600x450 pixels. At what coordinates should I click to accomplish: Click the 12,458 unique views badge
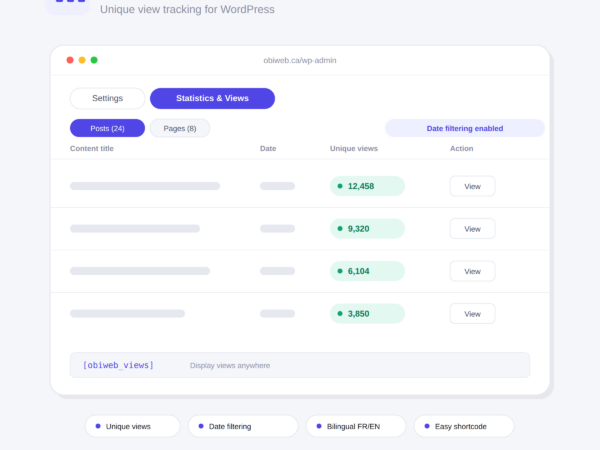[x=367, y=186]
